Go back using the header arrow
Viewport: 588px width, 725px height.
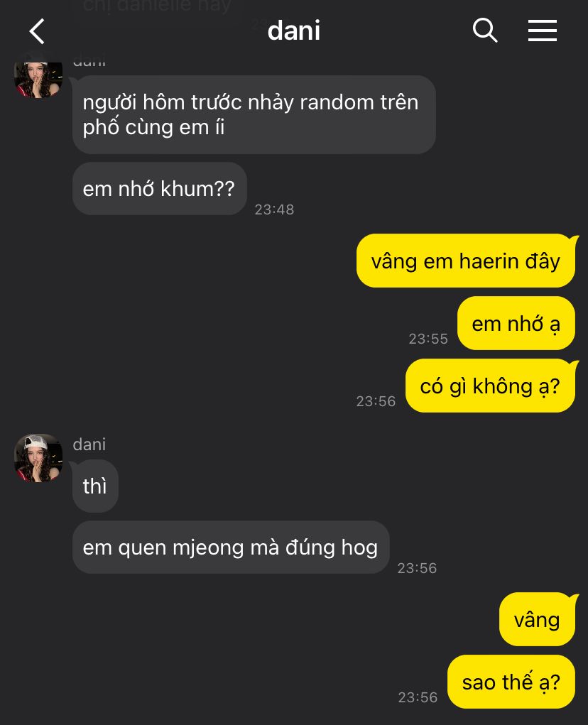pyautogui.click(x=37, y=31)
